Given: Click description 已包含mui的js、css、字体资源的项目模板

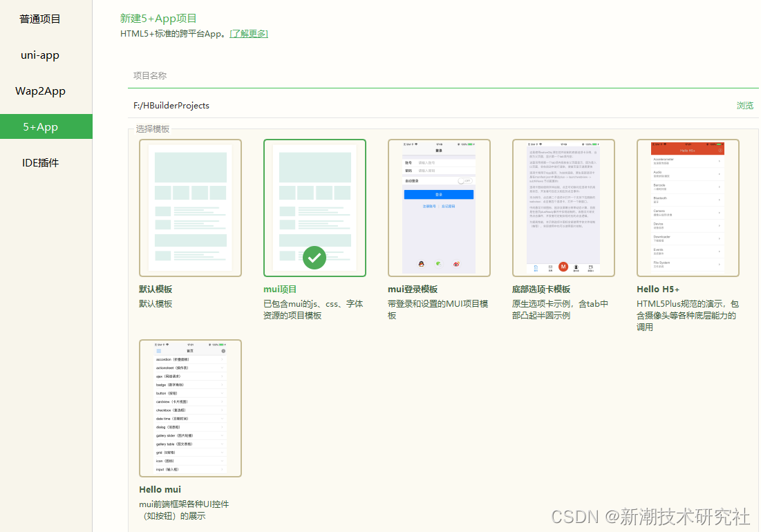Looking at the screenshot, I should pos(313,310).
